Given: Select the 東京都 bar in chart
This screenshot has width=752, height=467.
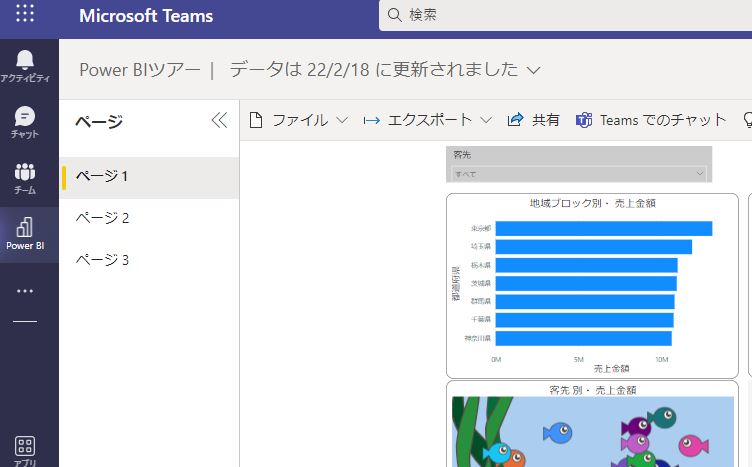Looking at the screenshot, I should click(x=603, y=229).
